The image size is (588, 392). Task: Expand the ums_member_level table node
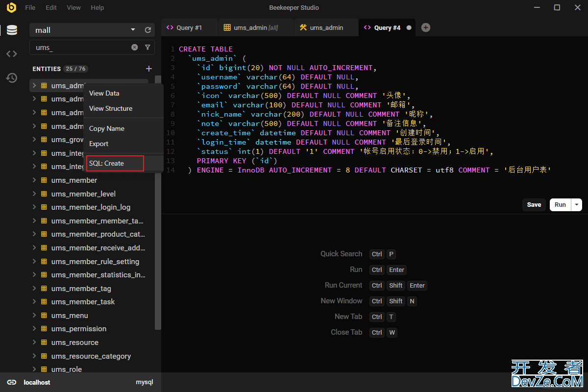pyautogui.click(x=34, y=194)
